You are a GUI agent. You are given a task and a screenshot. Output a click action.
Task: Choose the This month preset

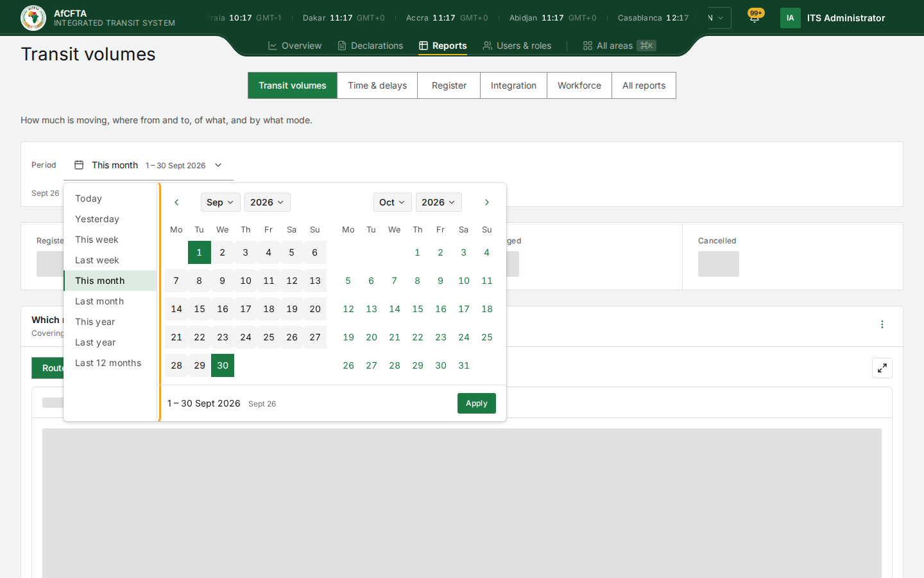110,281
